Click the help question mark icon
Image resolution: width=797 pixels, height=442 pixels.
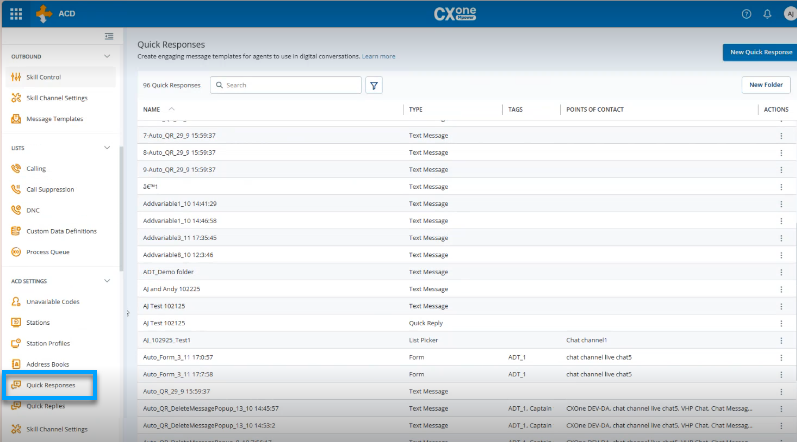746,14
